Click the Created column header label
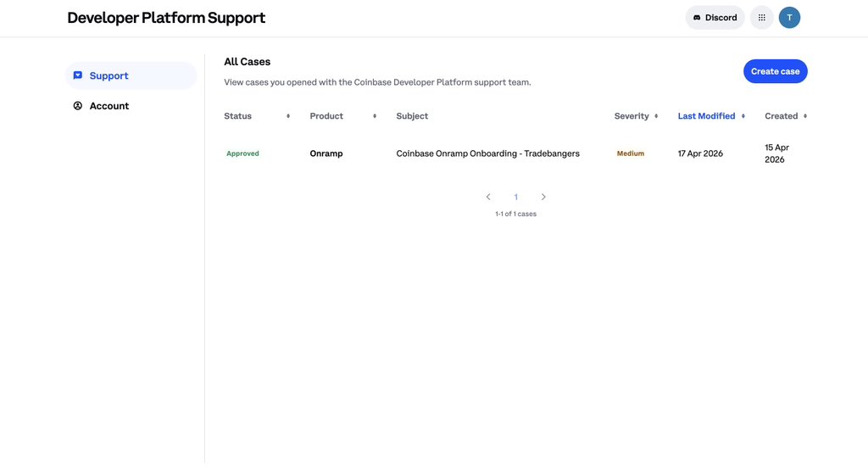This screenshot has width=868, height=468. click(781, 116)
